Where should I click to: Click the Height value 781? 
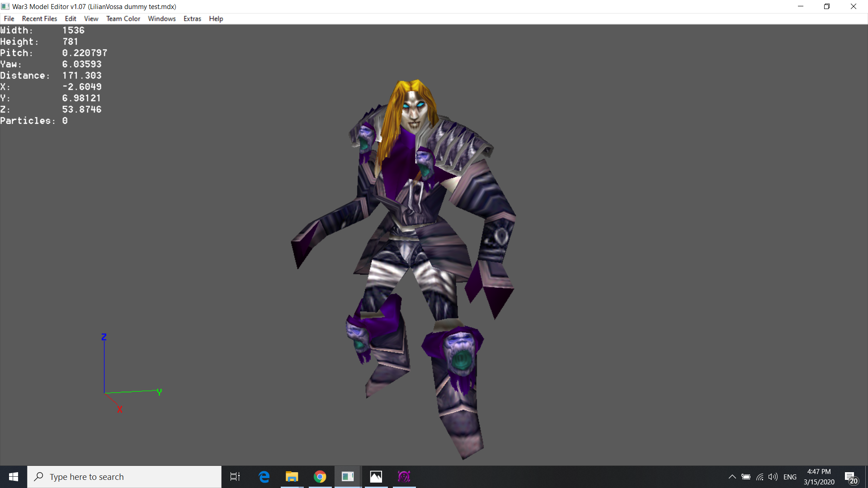pos(70,42)
